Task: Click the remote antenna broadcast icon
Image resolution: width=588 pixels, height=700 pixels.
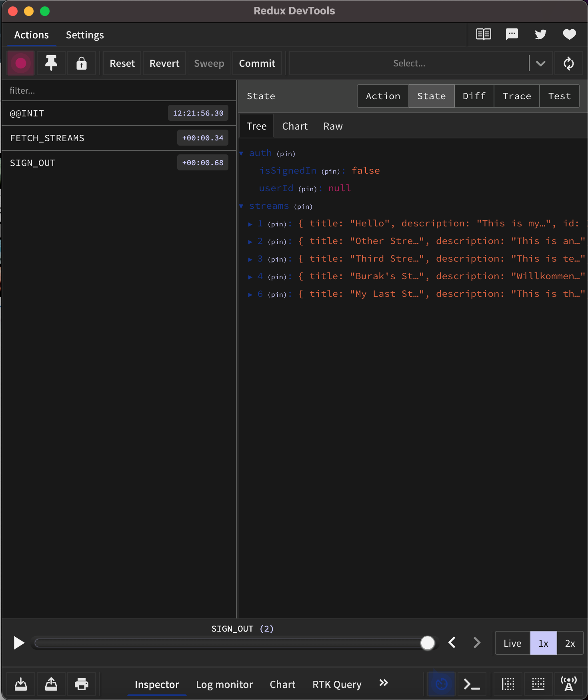Action: coord(569,684)
